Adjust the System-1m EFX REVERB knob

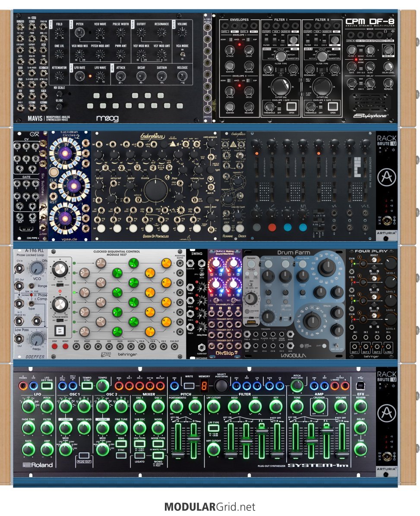click(x=360, y=406)
